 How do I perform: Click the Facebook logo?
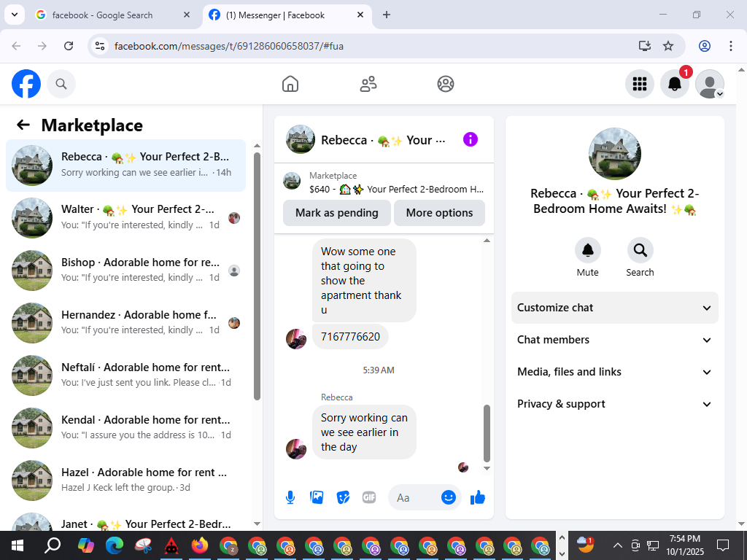pos(26,84)
